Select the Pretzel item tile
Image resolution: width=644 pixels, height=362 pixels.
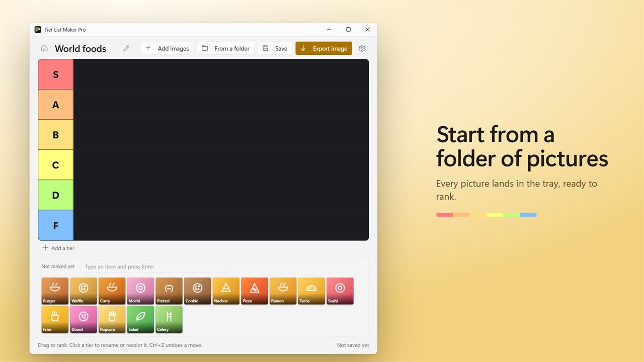169,291
